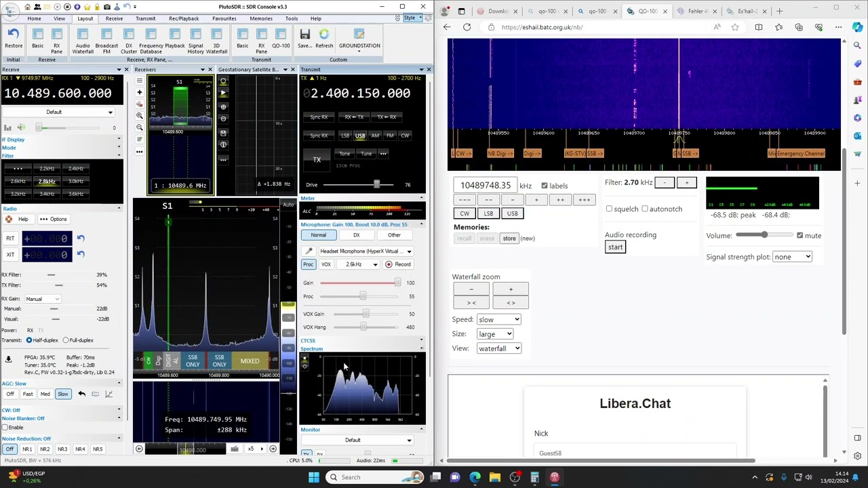Zoom in the Receivers panel

[x=140, y=116]
